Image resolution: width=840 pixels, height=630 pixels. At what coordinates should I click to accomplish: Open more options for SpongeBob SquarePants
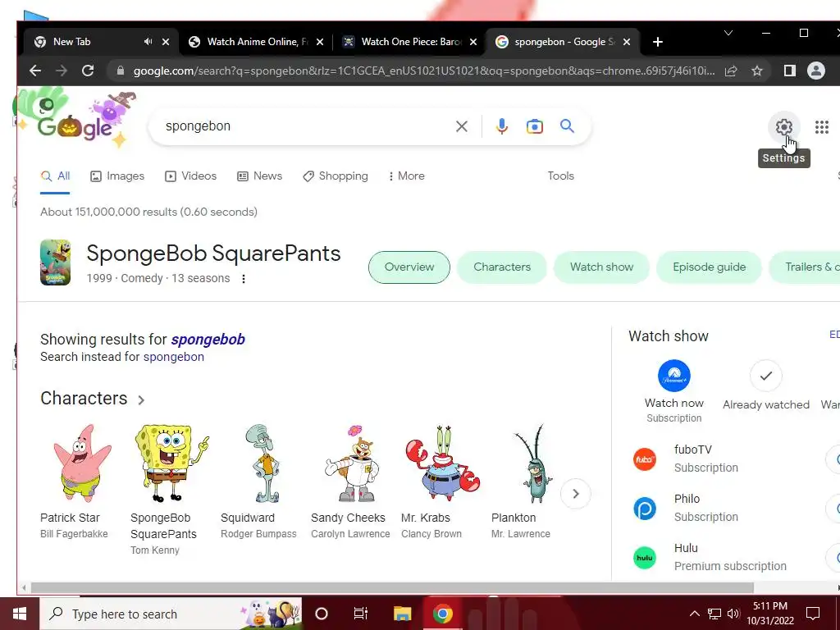click(x=243, y=279)
